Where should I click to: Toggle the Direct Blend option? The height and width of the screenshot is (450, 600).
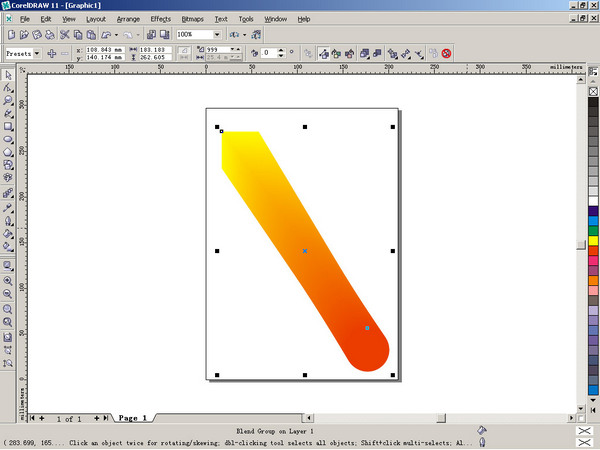tap(325, 53)
